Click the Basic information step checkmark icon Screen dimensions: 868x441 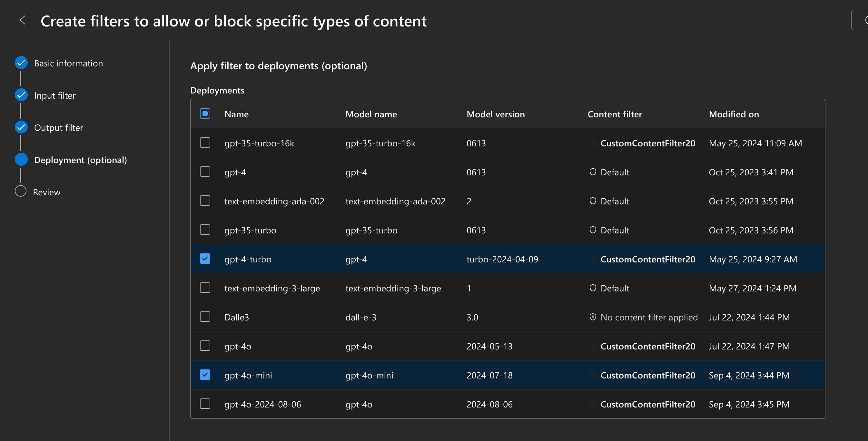[21, 63]
